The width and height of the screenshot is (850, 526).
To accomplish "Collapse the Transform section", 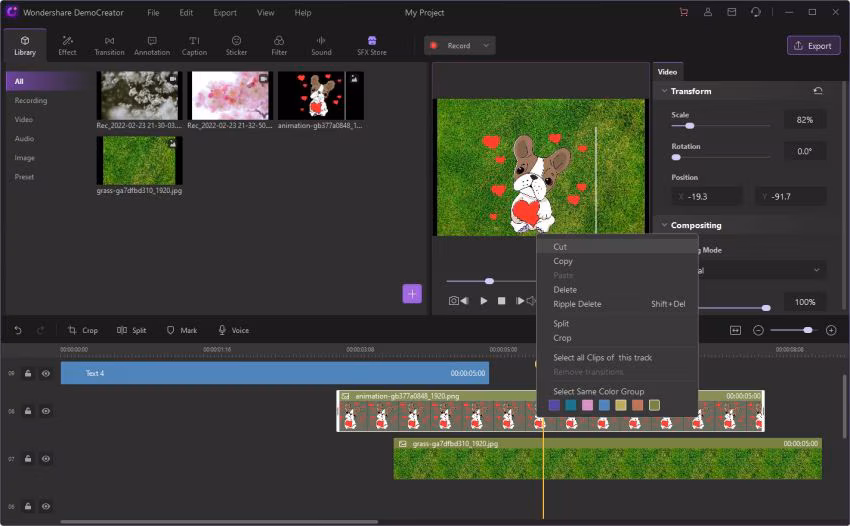I will pyautogui.click(x=664, y=91).
